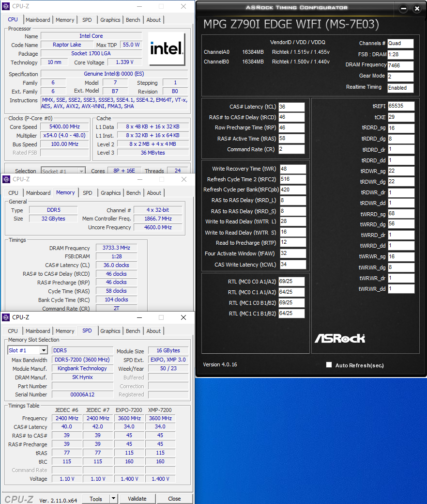
Task: Click Four Activate Window (tFAW) field
Action: click(x=293, y=253)
